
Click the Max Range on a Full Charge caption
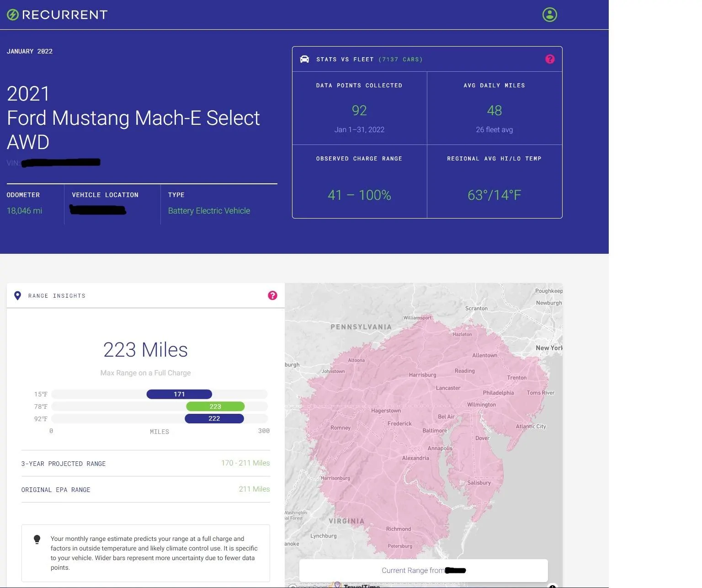145,373
